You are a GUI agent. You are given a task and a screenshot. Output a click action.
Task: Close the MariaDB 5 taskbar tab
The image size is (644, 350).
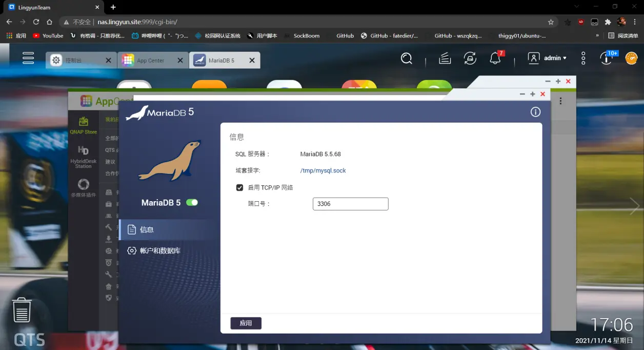[x=252, y=61]
